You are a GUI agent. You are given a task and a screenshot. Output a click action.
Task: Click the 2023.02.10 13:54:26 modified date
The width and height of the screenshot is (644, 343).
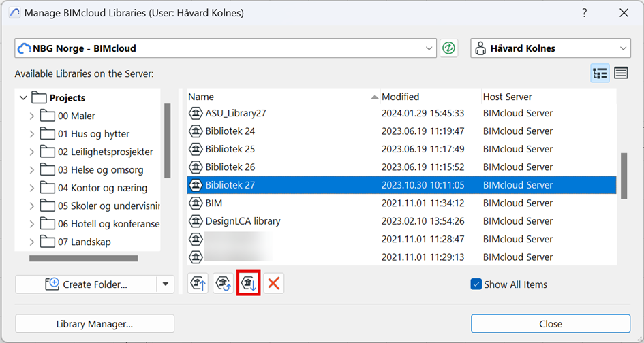[x=423, y=221]
